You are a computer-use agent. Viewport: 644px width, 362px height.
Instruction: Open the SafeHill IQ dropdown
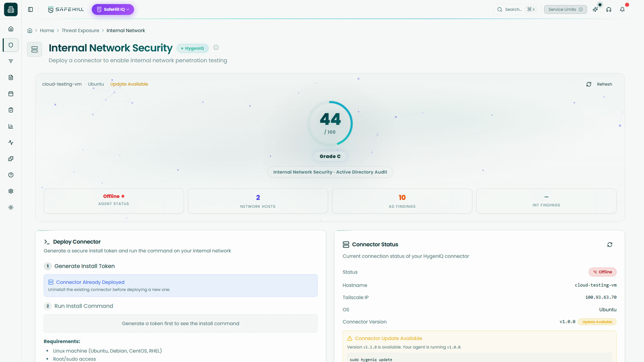point(113,9)
